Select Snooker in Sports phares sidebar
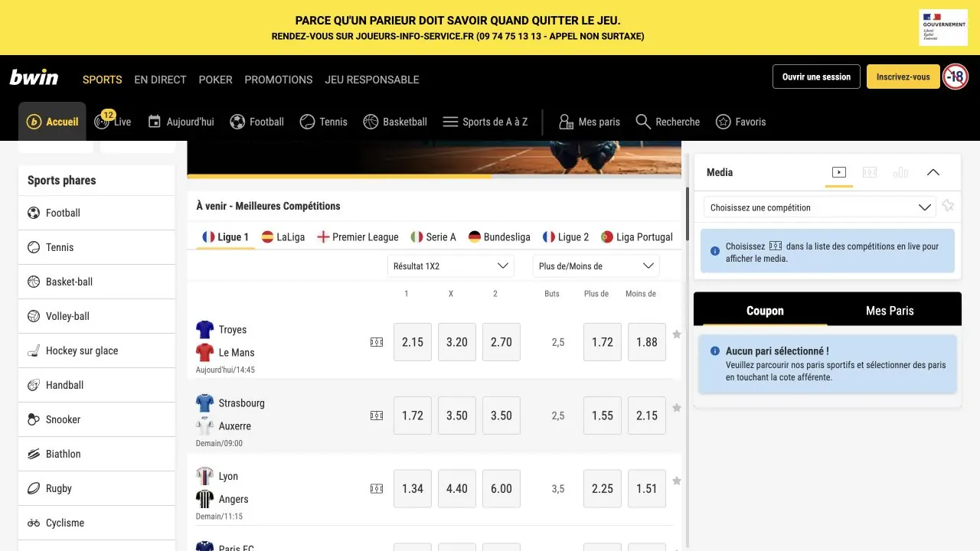 (x=96, y=419)
